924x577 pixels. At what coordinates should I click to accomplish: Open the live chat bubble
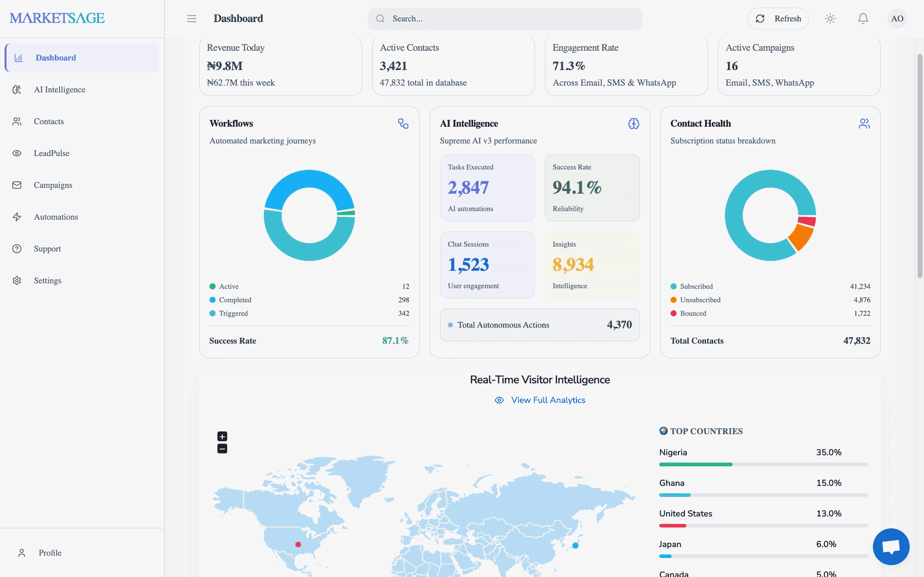tap(891, 547)
